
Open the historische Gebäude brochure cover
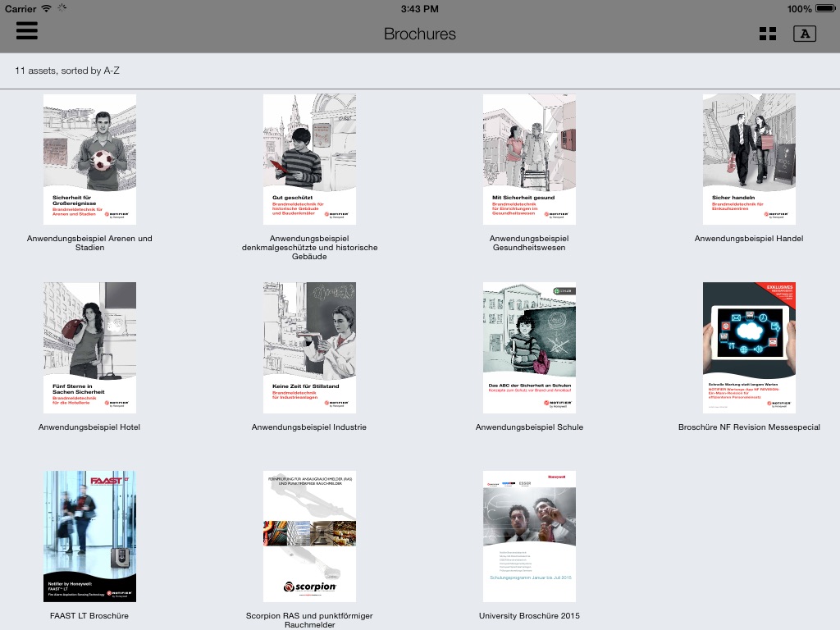click(309, 159)
